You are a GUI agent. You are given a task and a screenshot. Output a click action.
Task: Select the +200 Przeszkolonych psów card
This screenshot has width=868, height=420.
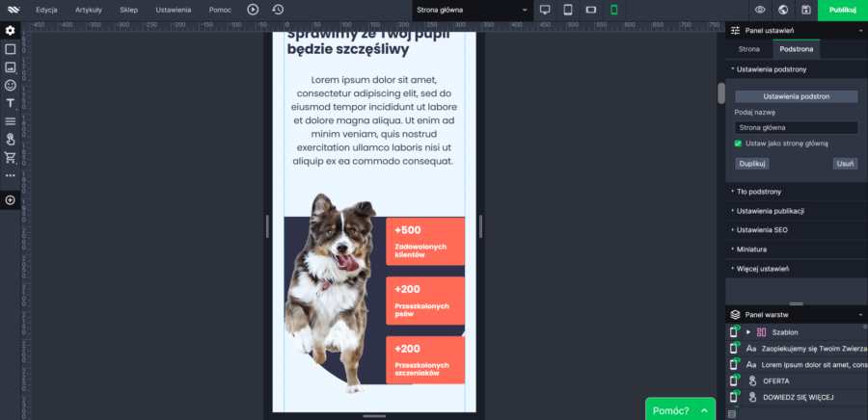point(425,301)
